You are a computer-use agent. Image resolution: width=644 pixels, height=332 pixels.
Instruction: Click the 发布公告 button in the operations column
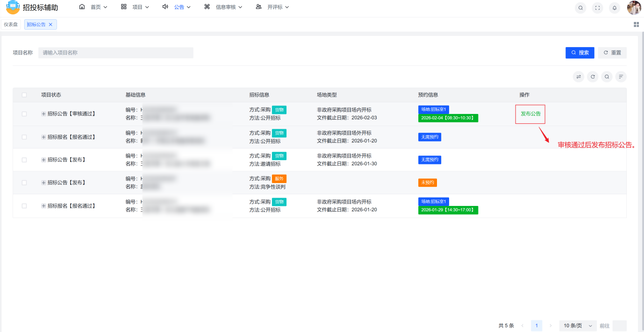530,113
